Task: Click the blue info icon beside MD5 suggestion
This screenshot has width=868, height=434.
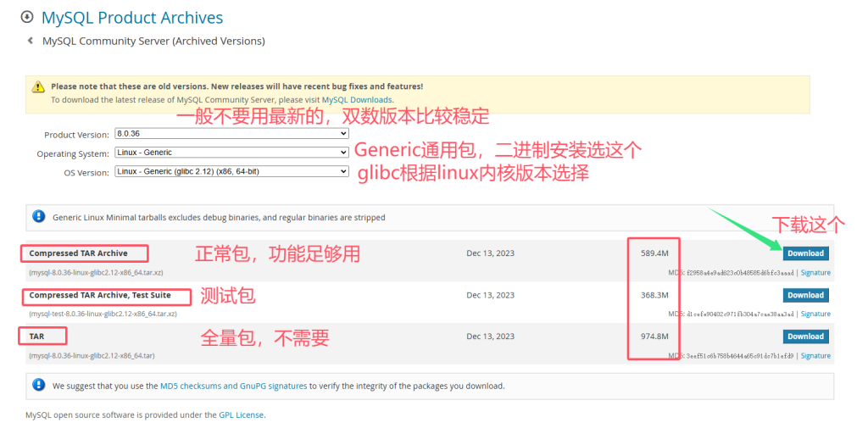Action: click(x=38, y=385)
